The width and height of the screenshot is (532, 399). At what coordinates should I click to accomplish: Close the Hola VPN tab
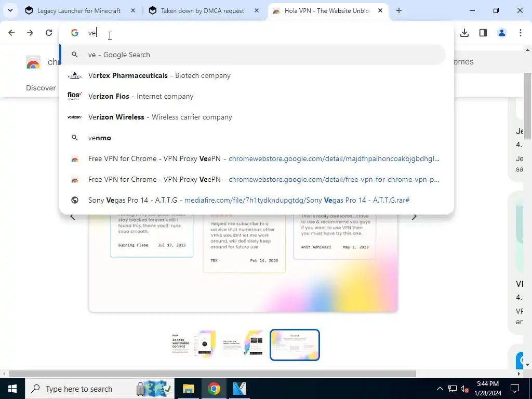point(380,11)
